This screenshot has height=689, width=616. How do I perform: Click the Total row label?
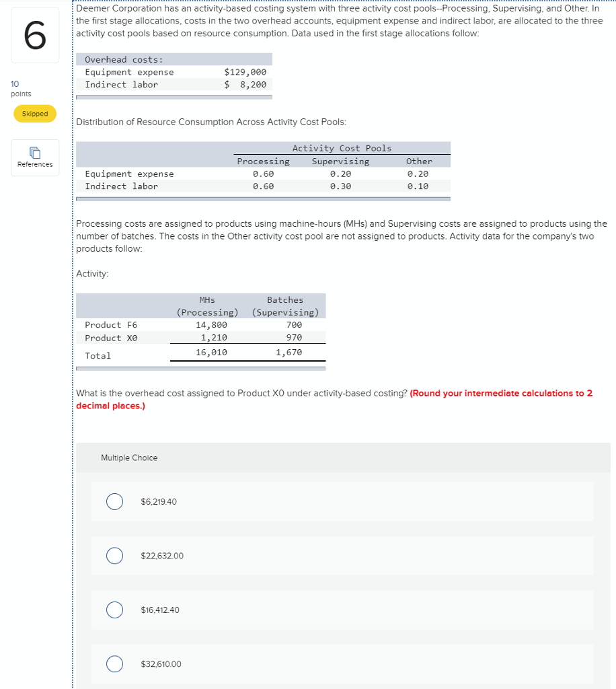(x=98, y=356)
